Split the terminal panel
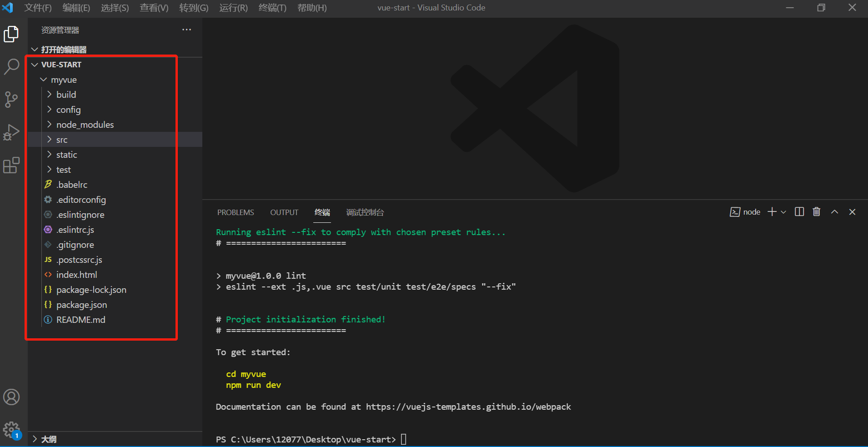Screen dimensions: 868x447 tap(799, 211)
